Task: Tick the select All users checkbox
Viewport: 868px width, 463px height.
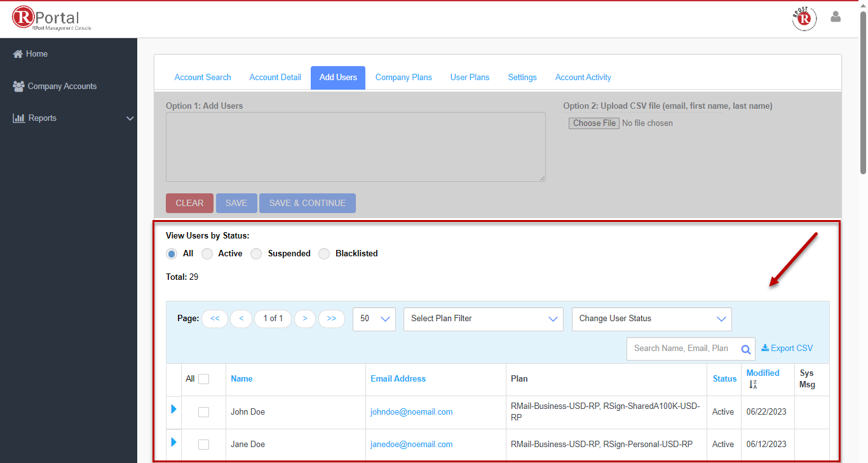Action: click(203, 379)
